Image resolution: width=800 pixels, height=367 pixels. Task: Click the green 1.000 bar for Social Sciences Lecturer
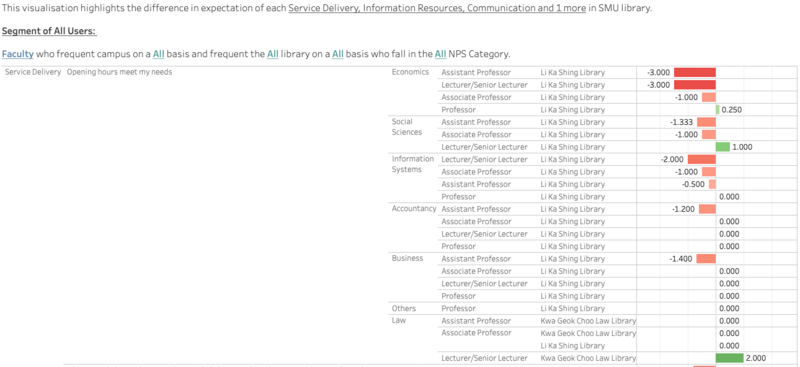723,147
